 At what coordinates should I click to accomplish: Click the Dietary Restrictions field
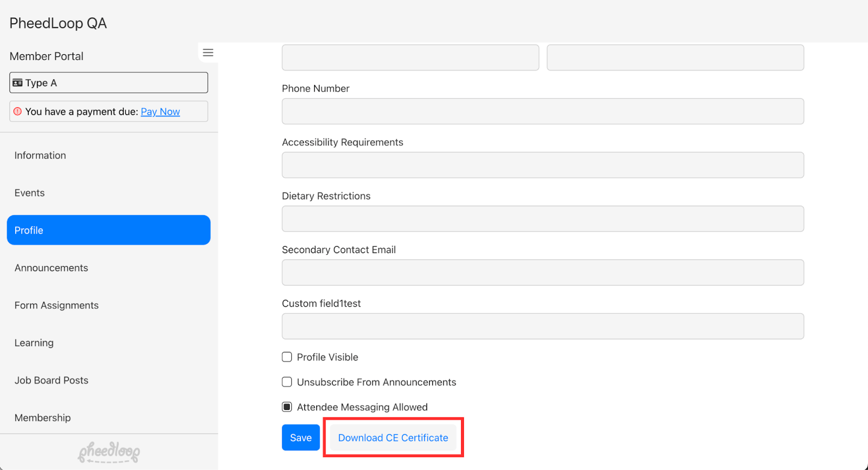point(543,218)
